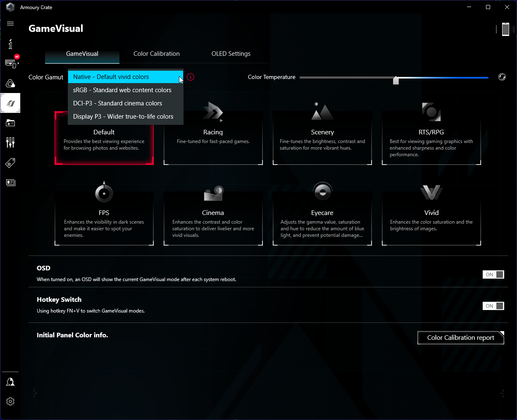Open the Aura Sync sidebar icon
Screen dimensions: 517x420
[x=10, y=84]
